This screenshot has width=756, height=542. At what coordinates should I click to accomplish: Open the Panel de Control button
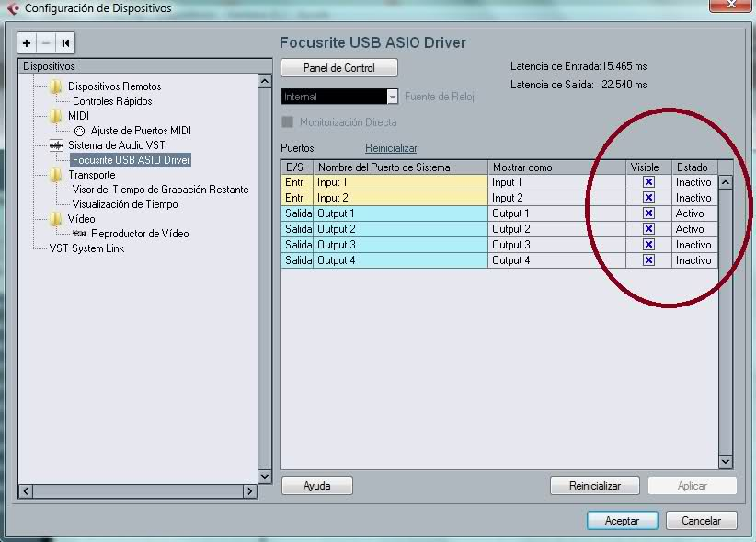click(339, 68)
